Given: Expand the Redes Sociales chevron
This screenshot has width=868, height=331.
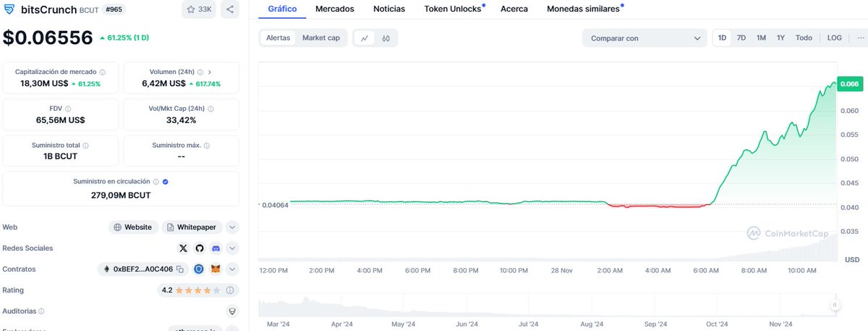Looking at the screenshot, I should coord(232,248).
